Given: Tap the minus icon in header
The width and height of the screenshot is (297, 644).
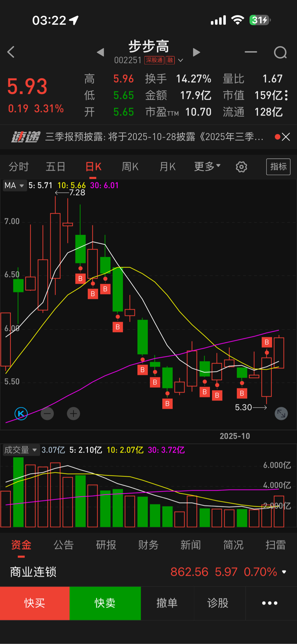Looking at the screenshot, I should click(x=251, y=52).
